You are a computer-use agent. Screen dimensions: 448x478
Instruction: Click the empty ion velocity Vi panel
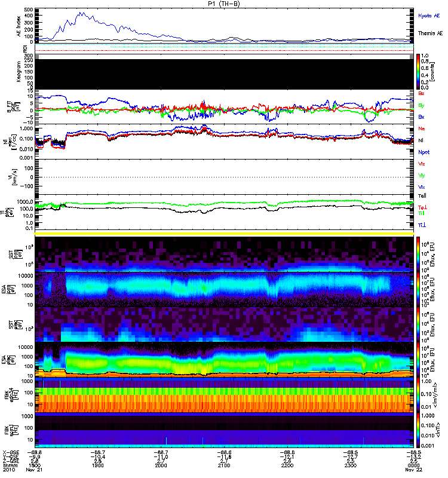coord(224,177)
